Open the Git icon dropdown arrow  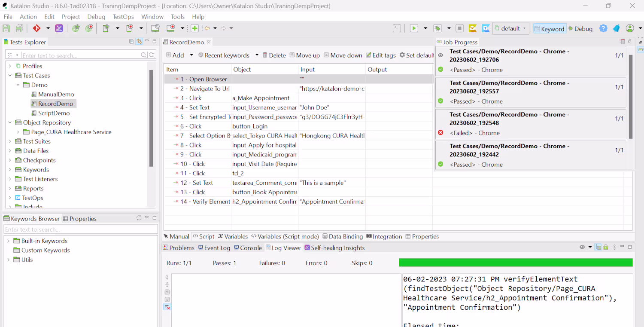[48, 28]
